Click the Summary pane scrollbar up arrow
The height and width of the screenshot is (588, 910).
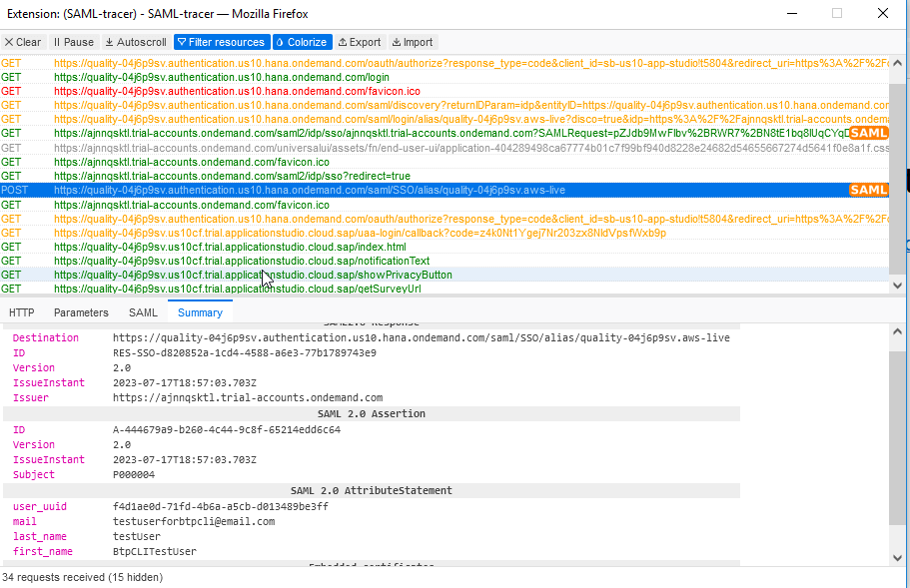897,331
